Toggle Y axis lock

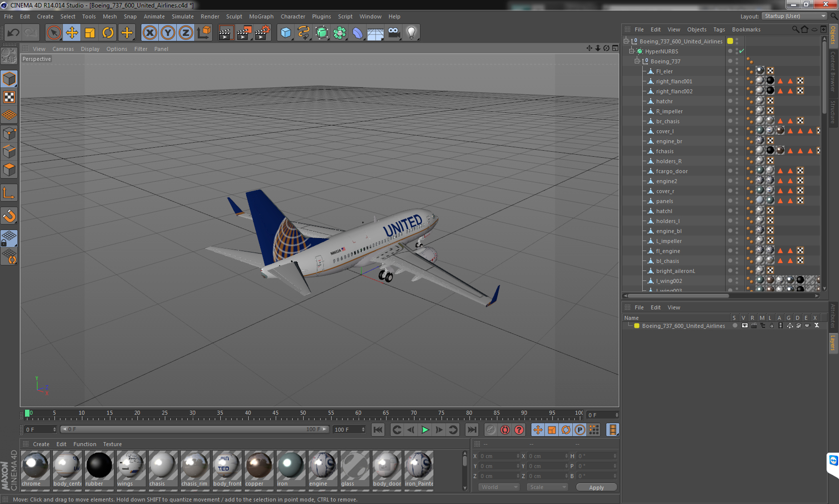click(168, 33)
